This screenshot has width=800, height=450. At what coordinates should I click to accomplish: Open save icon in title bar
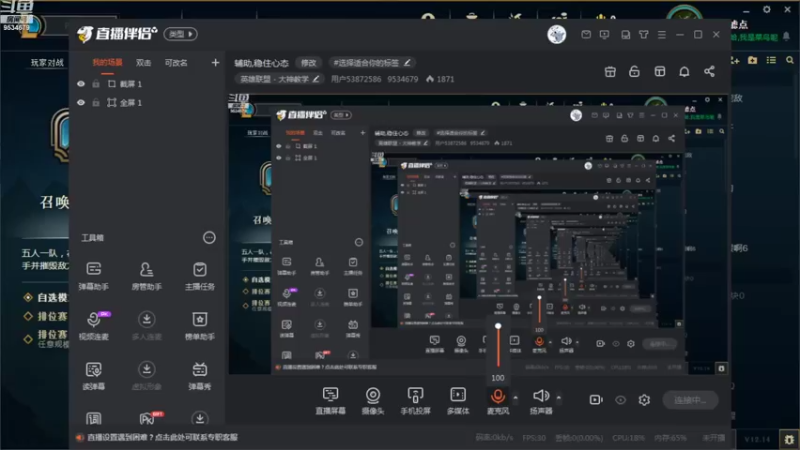(626, 35)
